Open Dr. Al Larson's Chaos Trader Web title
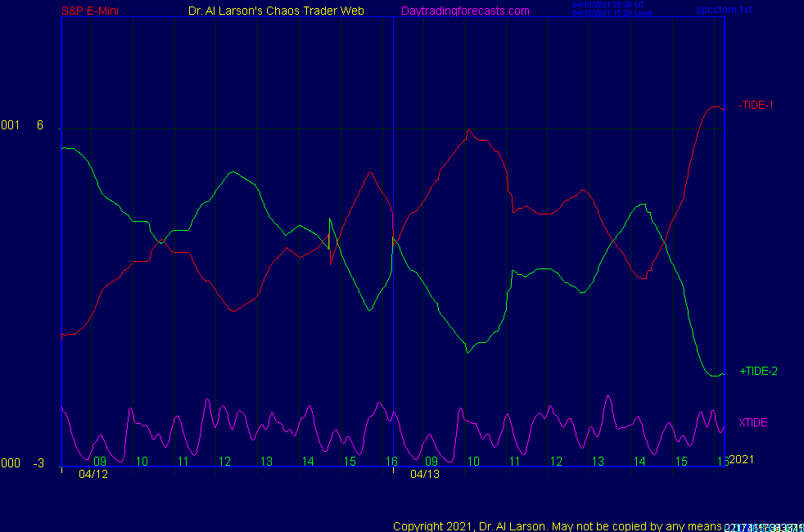Viewport: 804px width, 532px height. [276, 11]
